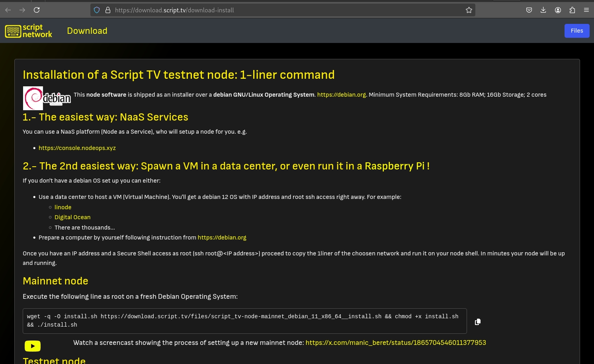594x364 pixels.
Task: Open the extensions puzzle icon
Action: click(572, 10)
